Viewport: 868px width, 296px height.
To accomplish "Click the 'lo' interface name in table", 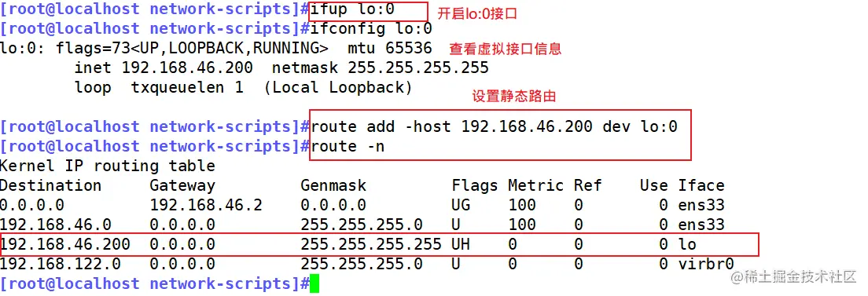I will (687, 244).
